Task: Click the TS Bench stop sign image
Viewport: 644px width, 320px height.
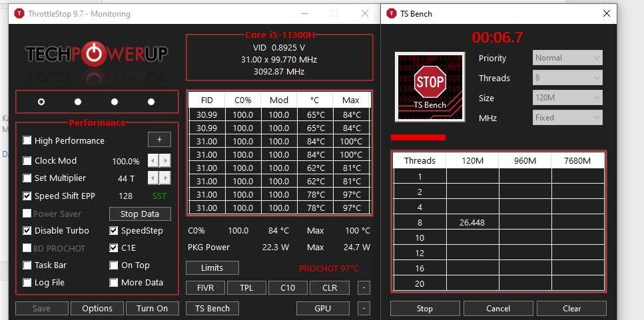Action: click(430, 86)
